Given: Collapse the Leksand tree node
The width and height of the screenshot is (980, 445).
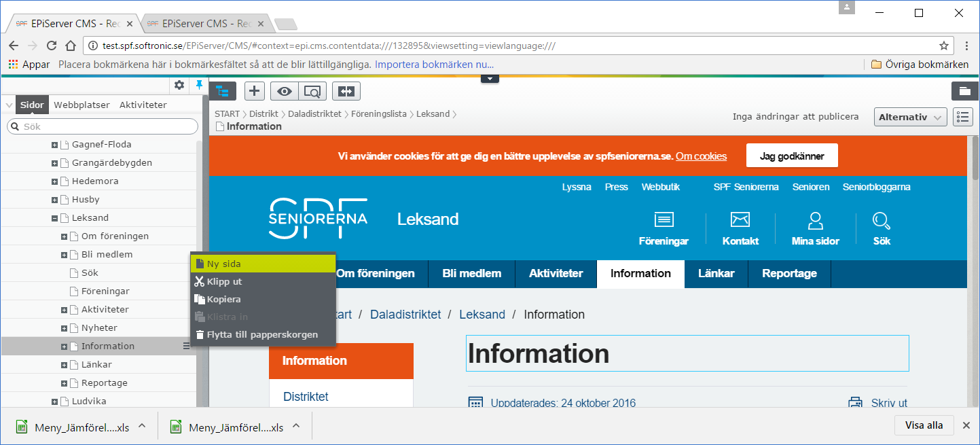Looking at the screenshot, I should [56, 218].
